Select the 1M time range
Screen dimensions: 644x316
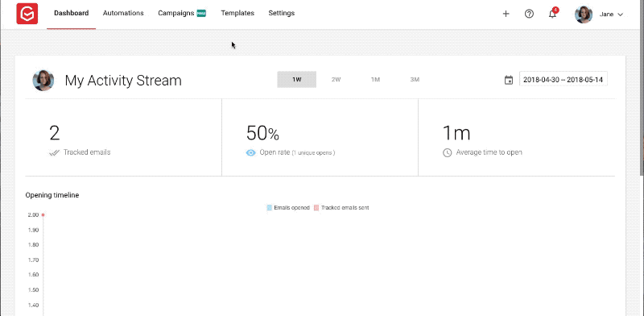click(375, 80)
